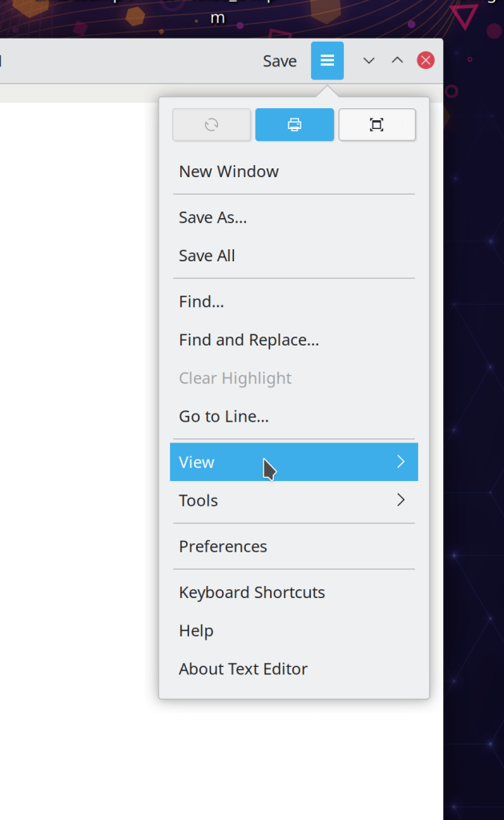Click the window minimize chevron icon

point(369,61)
